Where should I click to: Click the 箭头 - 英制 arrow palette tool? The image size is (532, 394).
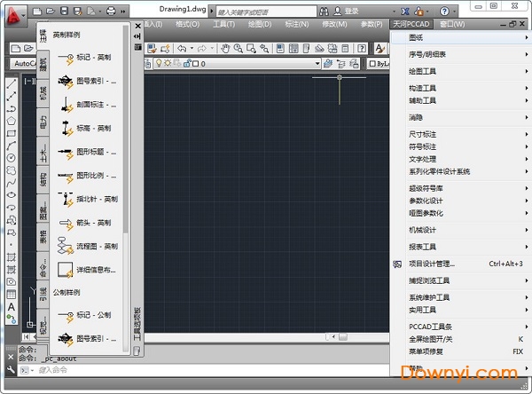(85, 223)
